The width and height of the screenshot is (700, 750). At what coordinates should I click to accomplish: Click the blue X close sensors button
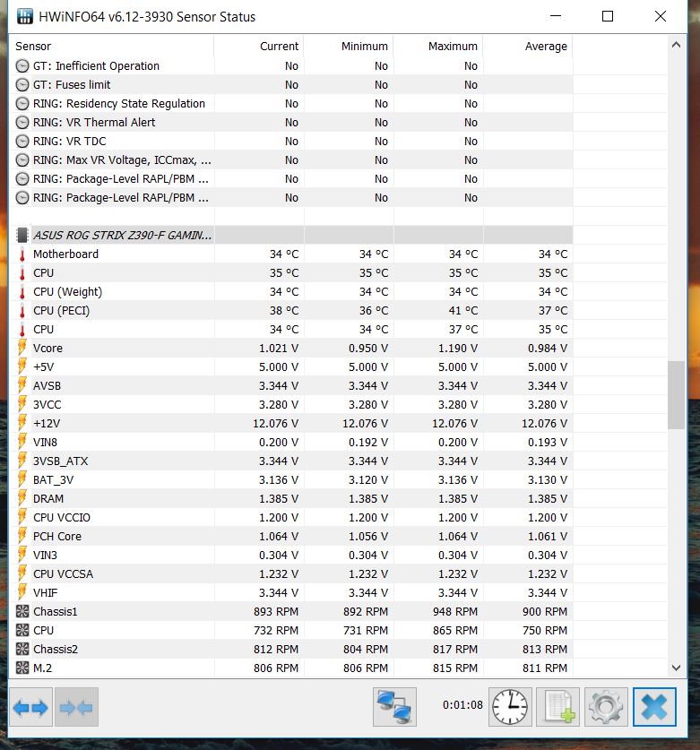(x=654, y=707)
